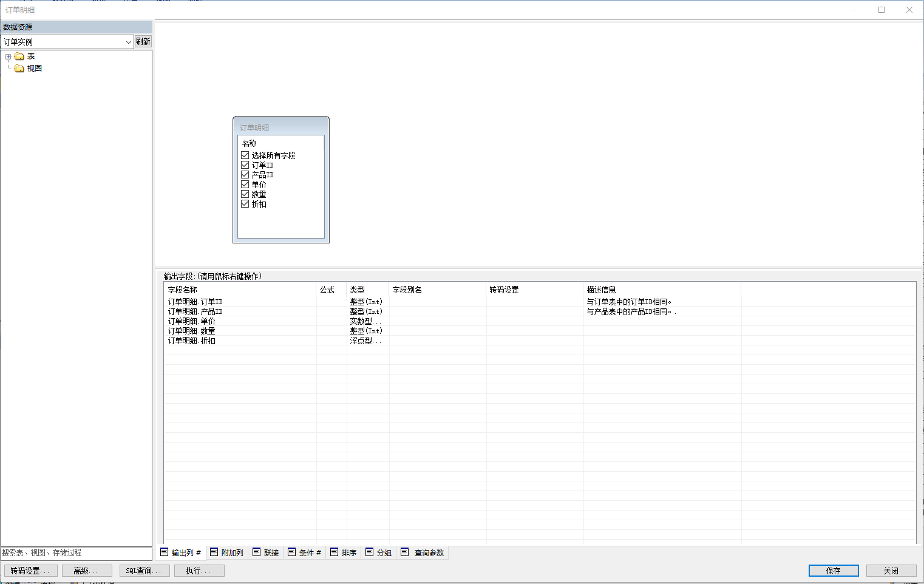The width and height of the screenshot is (924, 584).
Task: Switch to the 分组 tab
Action: 379,552
